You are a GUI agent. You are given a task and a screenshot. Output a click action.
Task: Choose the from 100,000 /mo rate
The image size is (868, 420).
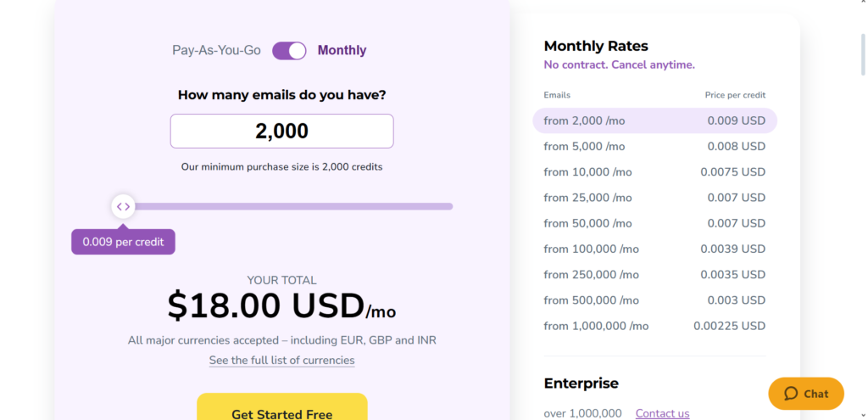[x=655, y=249]
